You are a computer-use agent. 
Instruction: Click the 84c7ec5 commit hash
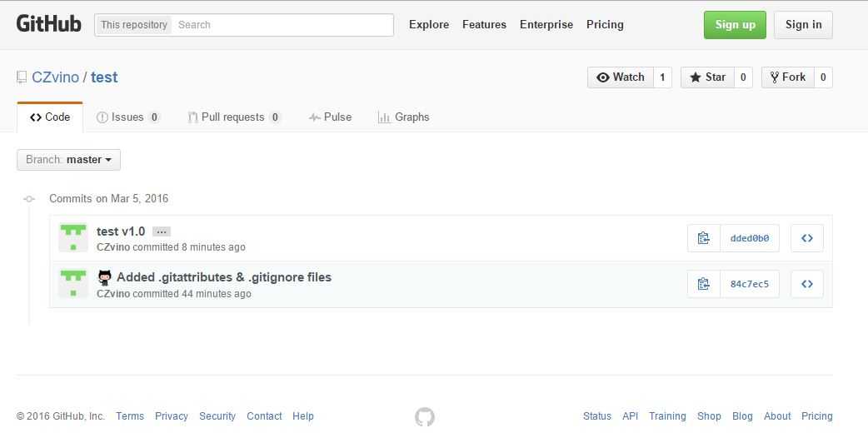[750, 284]
